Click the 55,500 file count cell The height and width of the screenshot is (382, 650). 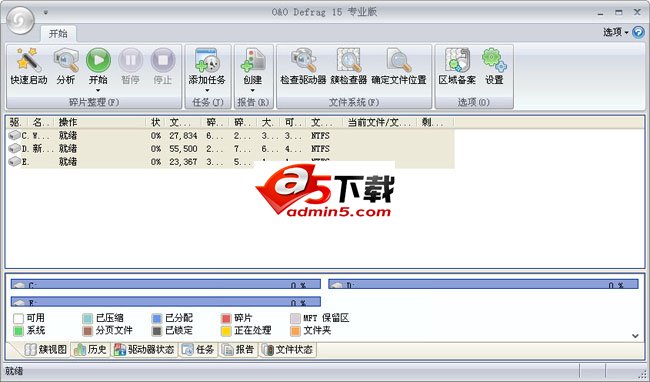[183, 148]
